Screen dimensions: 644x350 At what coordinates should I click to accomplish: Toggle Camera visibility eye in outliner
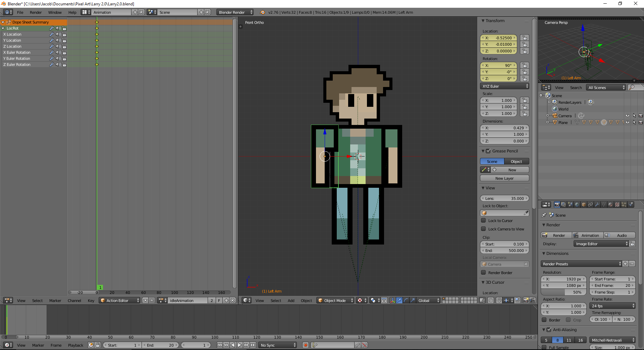click(627, 116)
